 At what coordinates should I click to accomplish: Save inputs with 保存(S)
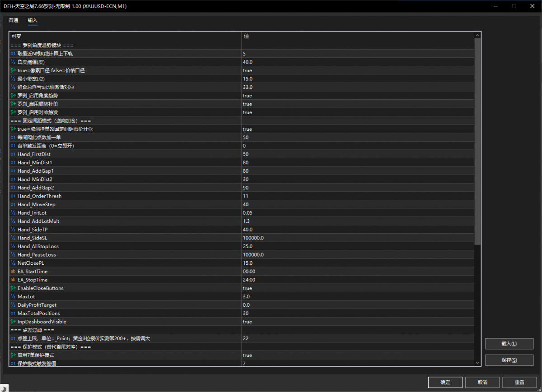(509, 360)
